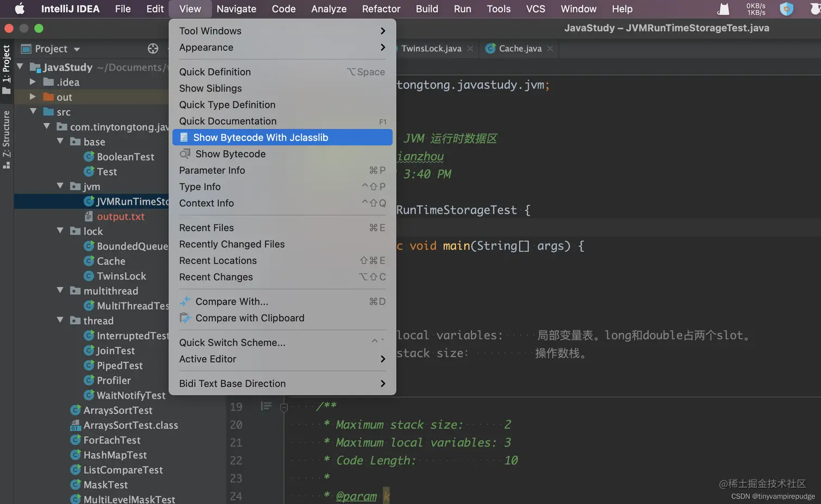821x504 pixels.
Task: Select ArraysSortTest.class in project tree
Action: tap(130, 425)
